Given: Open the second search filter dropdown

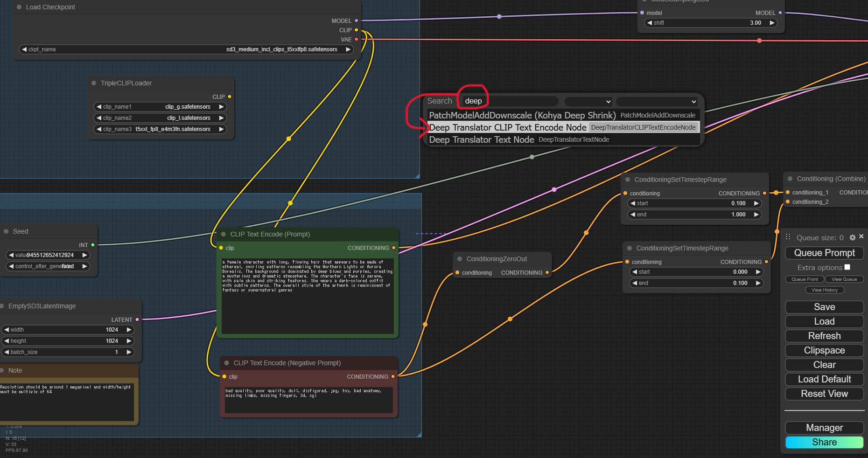Looking at the screenshot, I should (657, 101).
